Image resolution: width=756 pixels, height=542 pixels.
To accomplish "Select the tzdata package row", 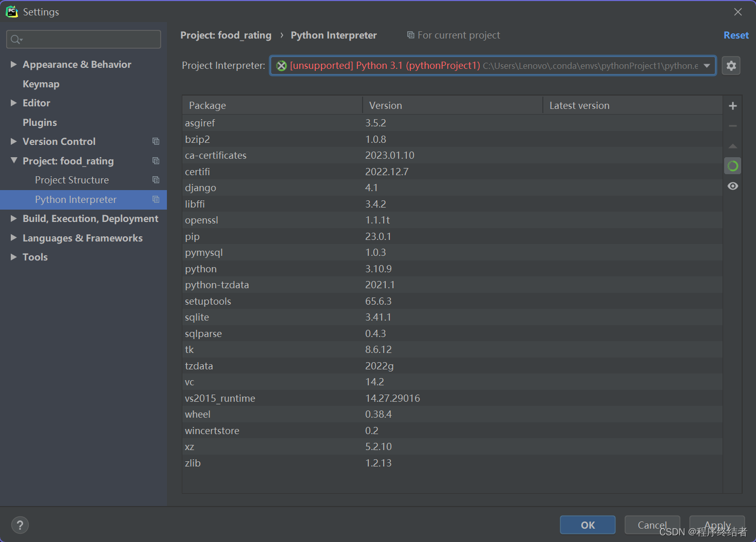I will pos(452,366).
